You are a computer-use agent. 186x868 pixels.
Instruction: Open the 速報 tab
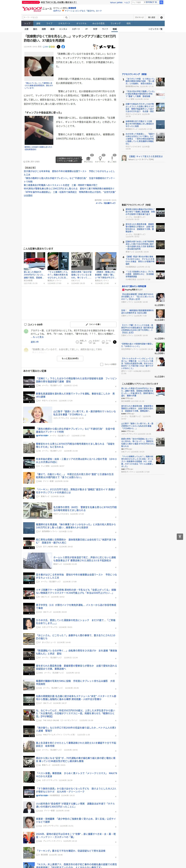38,23
